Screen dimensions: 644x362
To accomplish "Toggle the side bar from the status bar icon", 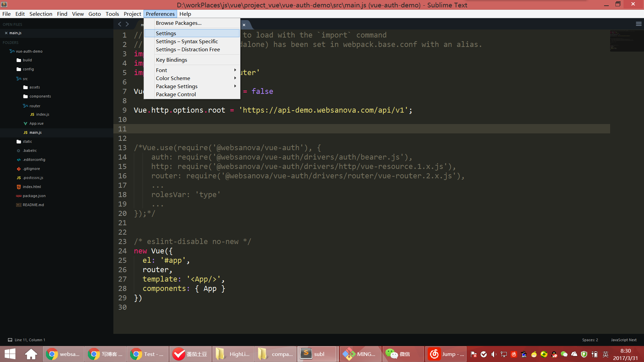I will click(10, 340).
